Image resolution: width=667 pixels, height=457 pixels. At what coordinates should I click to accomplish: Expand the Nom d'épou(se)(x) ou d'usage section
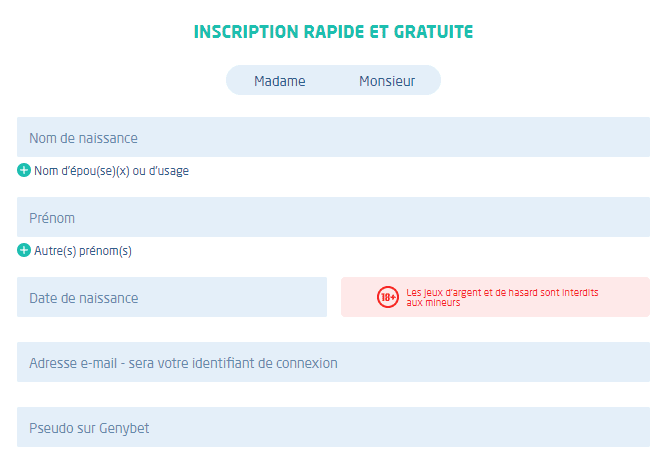111,171
